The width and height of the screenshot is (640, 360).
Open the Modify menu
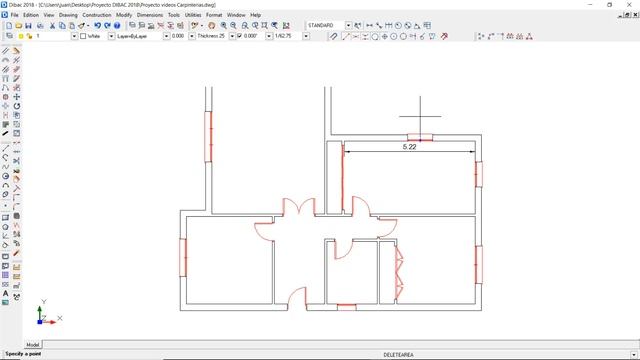(x=124, y=15)
